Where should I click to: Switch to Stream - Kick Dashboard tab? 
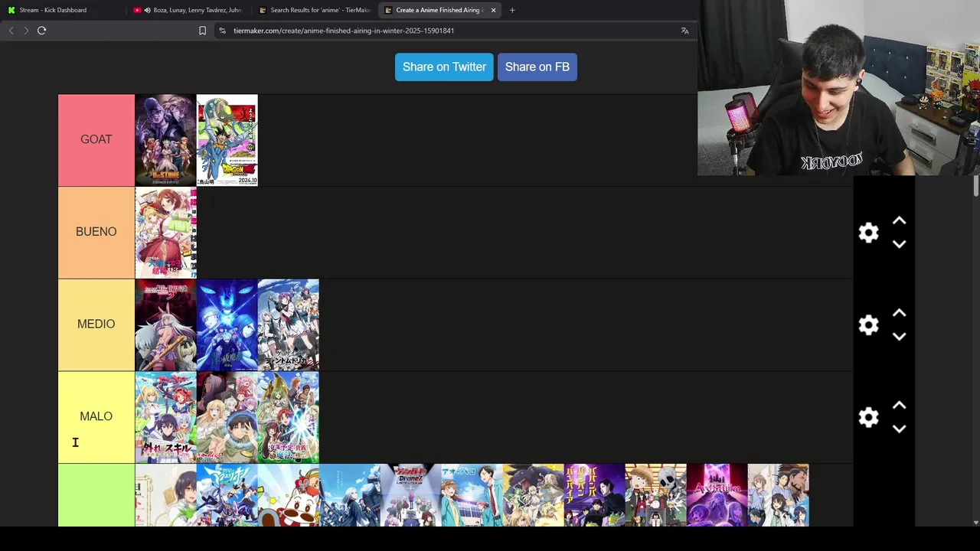[x=61, y=10]
